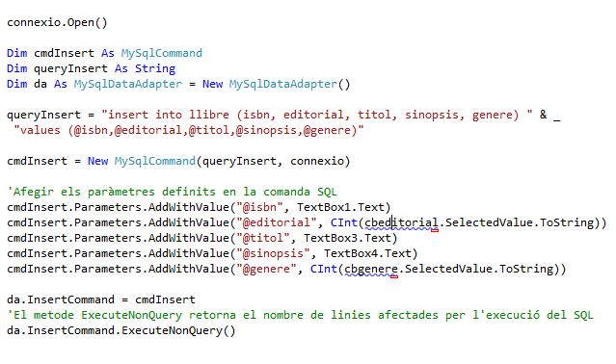Click the connexio.Open() statement

click(x=57, y=23)
